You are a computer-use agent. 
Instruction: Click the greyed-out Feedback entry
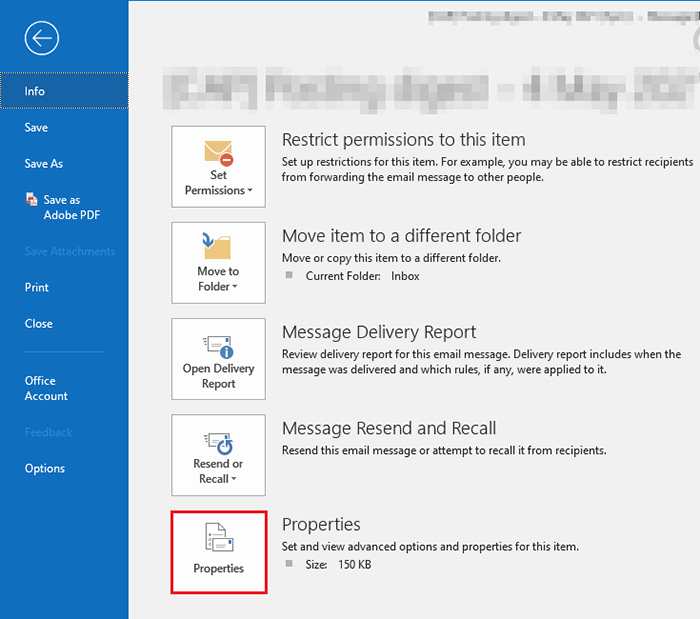(48, 432)
